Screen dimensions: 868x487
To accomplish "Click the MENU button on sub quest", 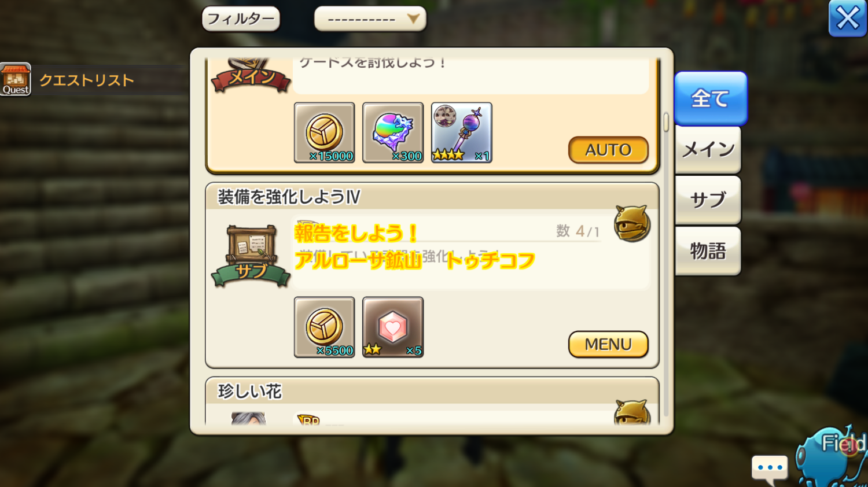I will point(608,344).
